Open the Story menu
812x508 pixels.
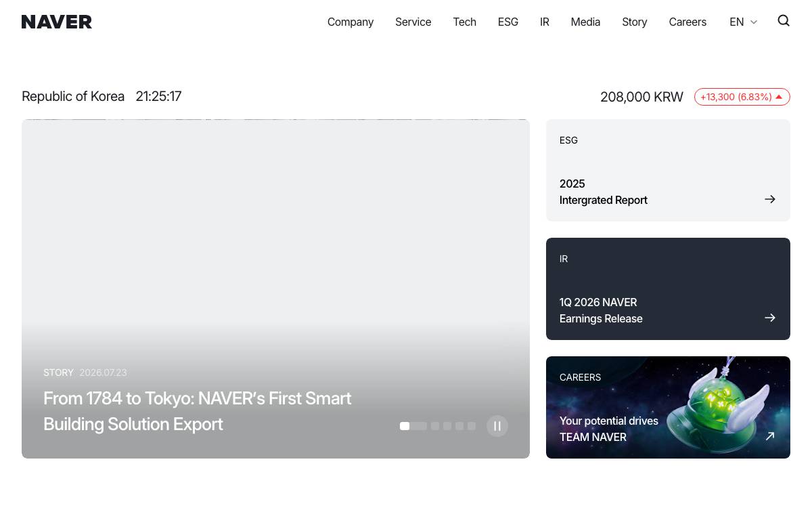(635, 22)
